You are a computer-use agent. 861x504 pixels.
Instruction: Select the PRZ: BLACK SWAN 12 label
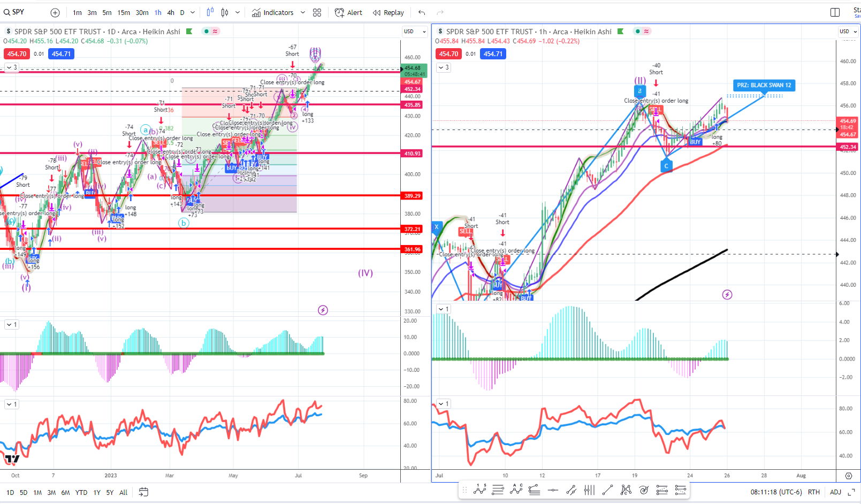pos(764,85)
